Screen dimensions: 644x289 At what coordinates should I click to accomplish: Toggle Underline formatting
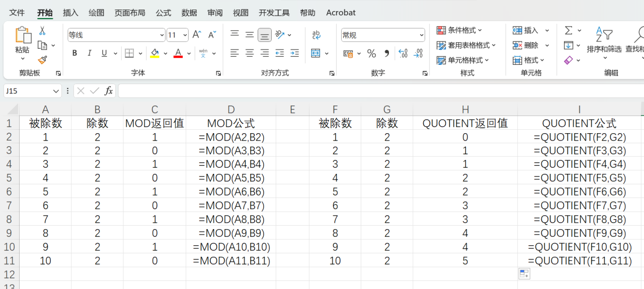pos(104,53)
